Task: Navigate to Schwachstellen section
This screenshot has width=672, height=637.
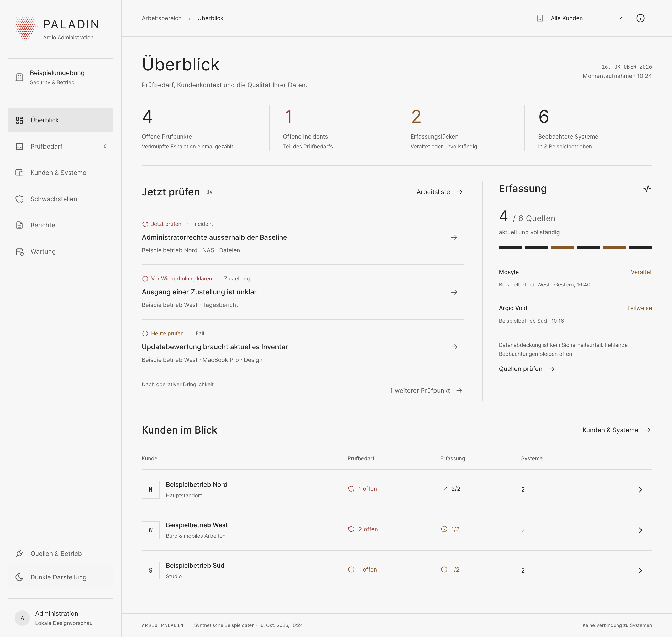Action: 60,199
